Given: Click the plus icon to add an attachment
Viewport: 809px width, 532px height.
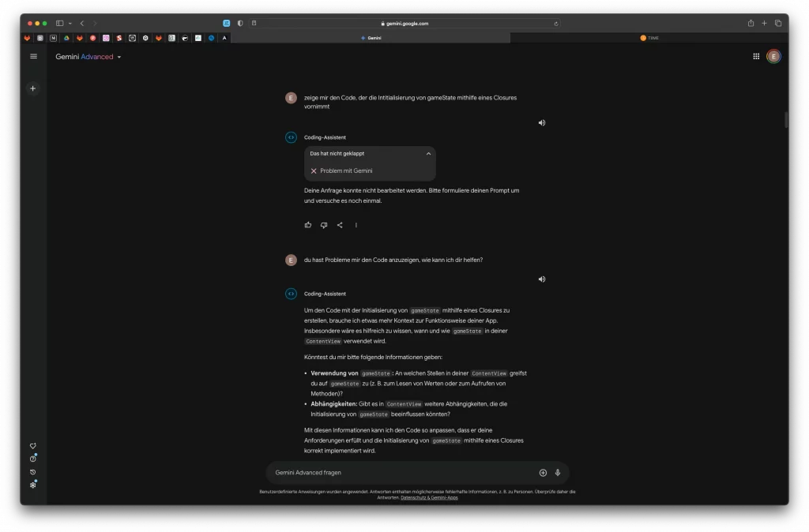Looking at the screenshot, I should [543, 473].
